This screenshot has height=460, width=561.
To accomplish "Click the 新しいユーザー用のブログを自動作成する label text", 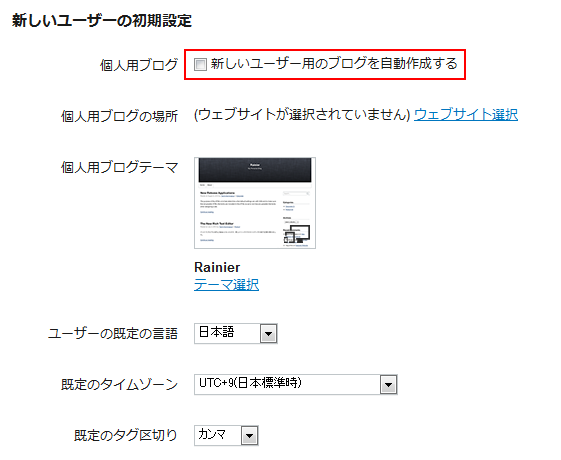I will point(334,64).
